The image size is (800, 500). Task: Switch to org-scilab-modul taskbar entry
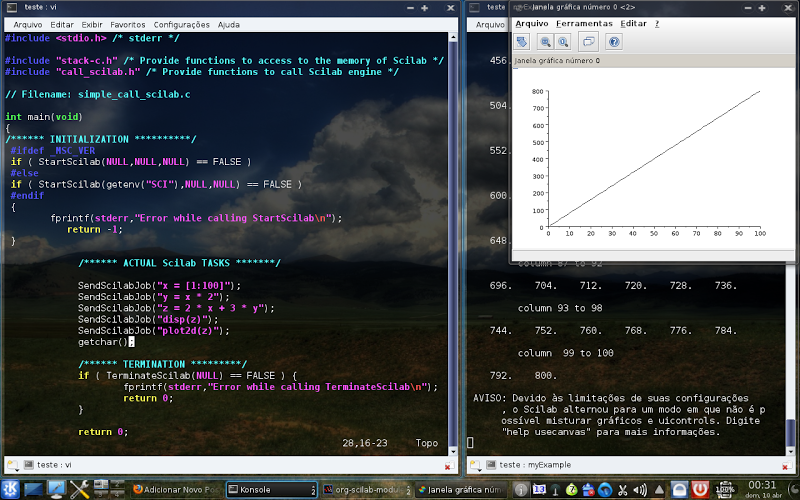click(x=367, y=490)
